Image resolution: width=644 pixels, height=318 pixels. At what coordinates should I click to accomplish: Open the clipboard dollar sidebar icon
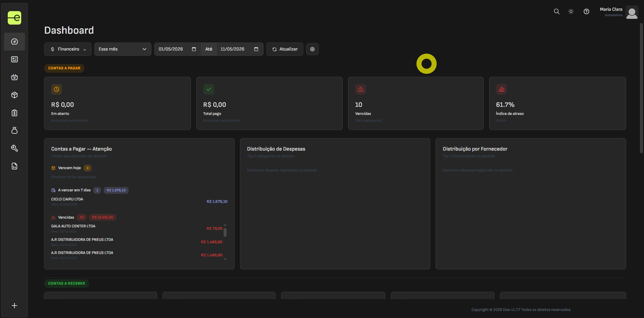point(14,113)
